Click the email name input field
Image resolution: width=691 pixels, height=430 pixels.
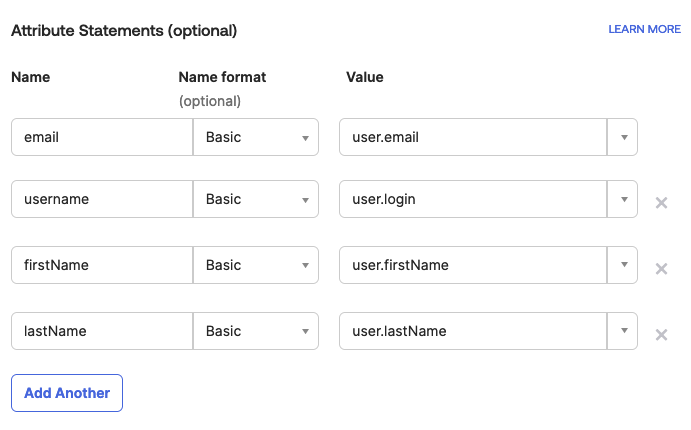pos(102,138)
